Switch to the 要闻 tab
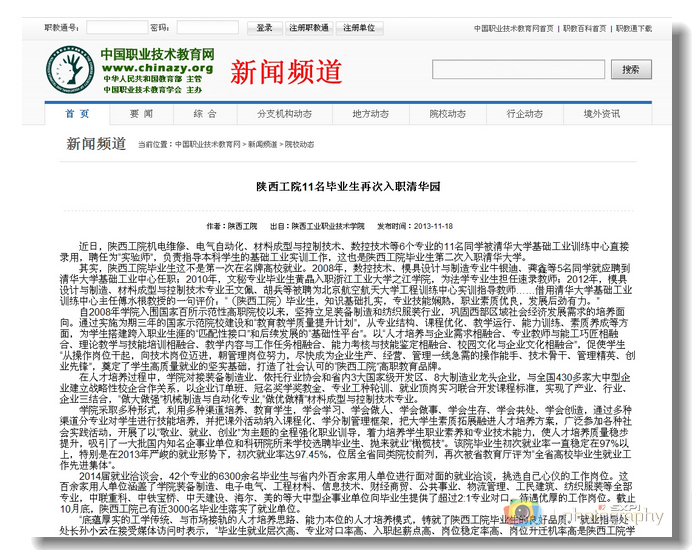Screen dimensions: 692x550 (141, 114)
